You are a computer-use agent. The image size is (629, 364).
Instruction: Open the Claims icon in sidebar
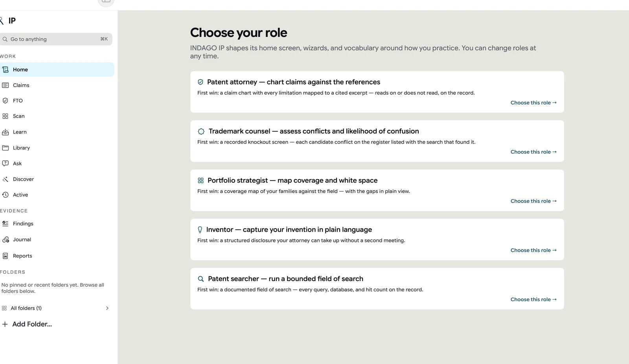tap(6, 85)
